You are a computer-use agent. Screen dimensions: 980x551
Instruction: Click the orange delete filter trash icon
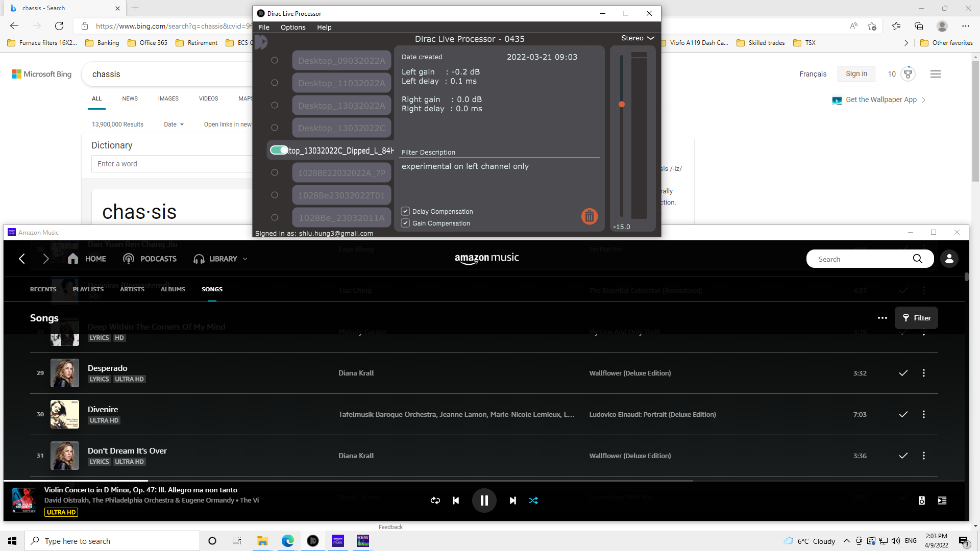589,216
